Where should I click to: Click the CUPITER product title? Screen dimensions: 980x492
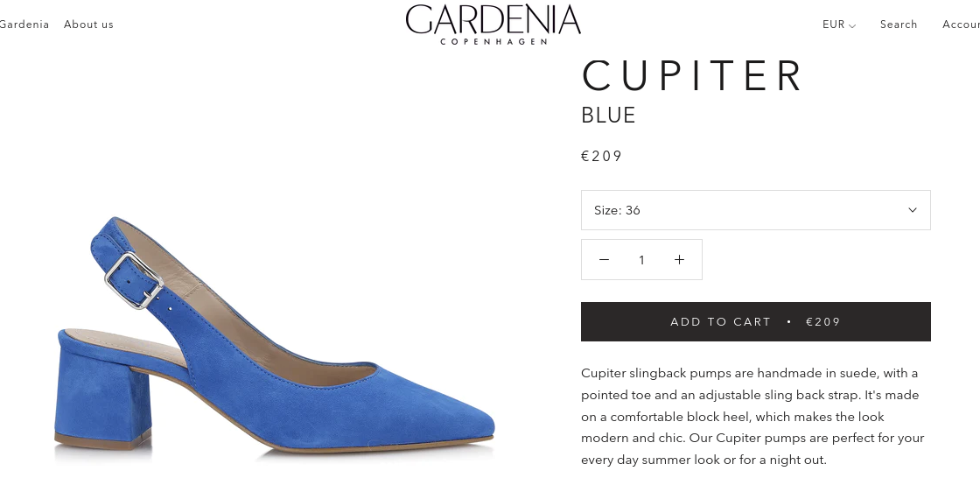692,75
